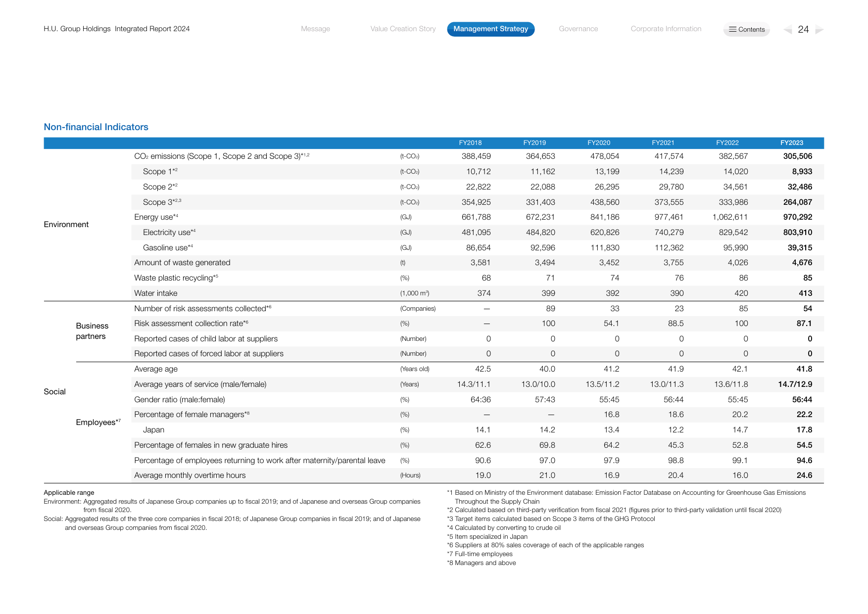This screenshot has height=614, width=868.
Task: Click the Social category label
Action: (x=54, y=392)
